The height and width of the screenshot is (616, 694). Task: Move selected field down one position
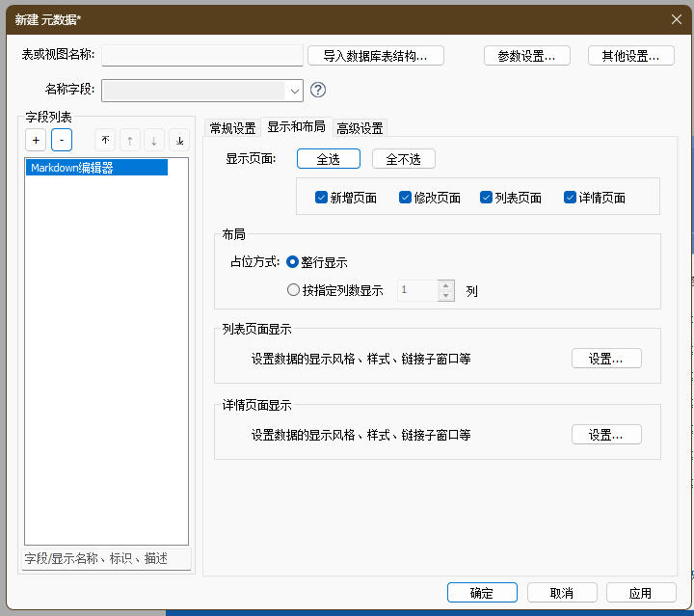pos(154,140)
